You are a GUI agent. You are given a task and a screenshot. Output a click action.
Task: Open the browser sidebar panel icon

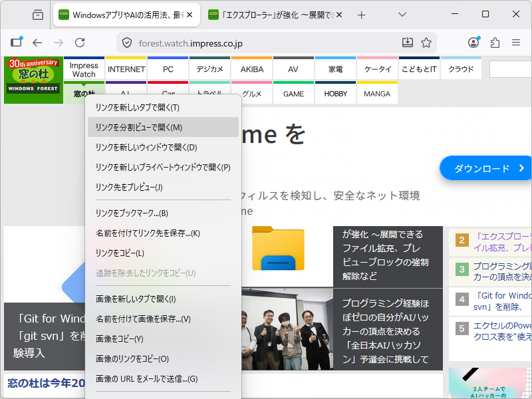pos(17,42)
